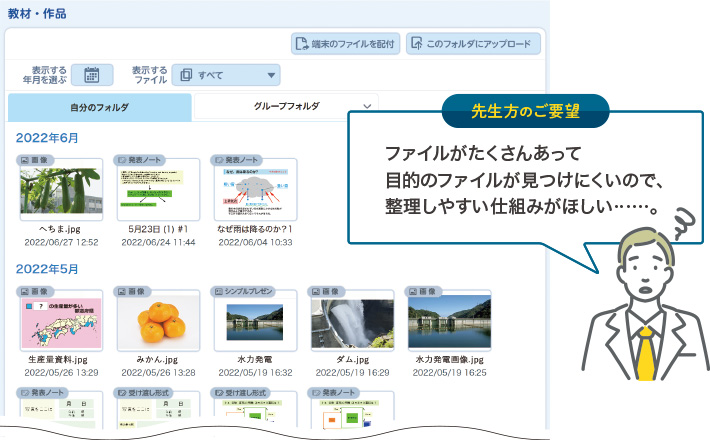Click the 発表ノート tag on 5月23日 item
The width and height of the screenshot is (710, 440).
(139, 160)
